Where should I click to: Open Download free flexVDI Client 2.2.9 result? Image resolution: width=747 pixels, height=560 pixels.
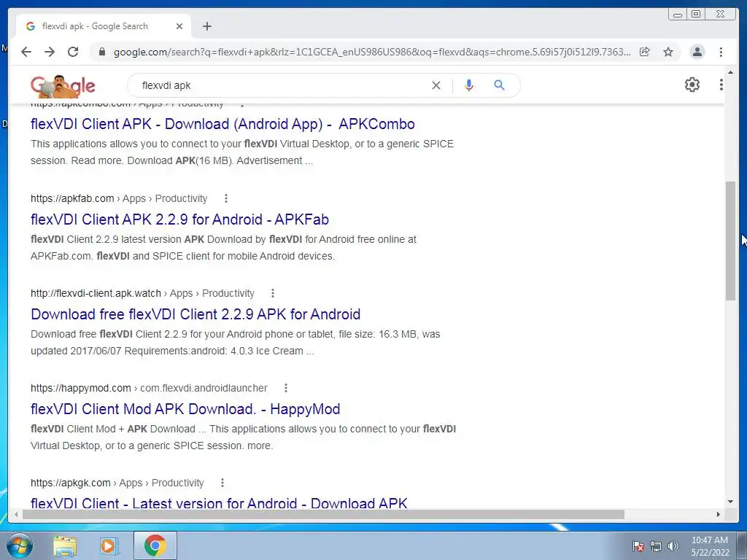click(x=196, y=314)
